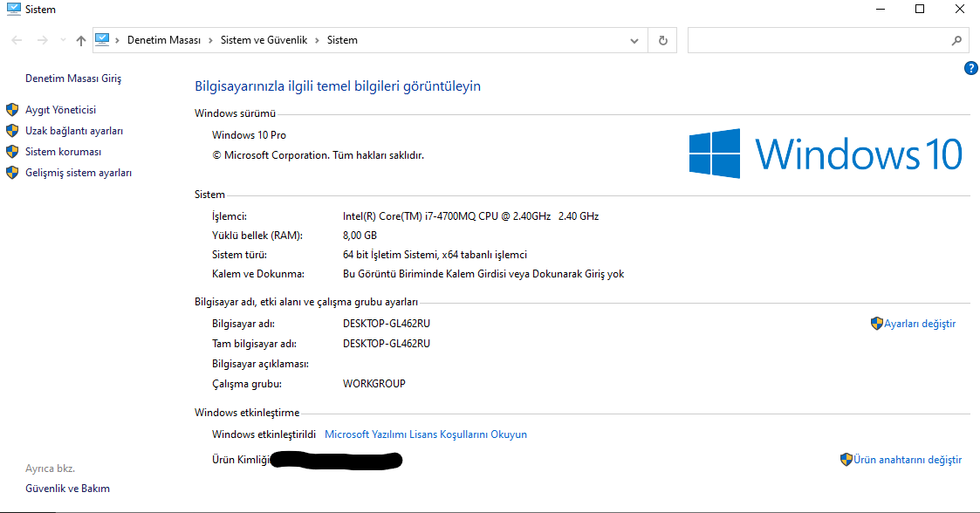Viewport: 980px width, 513px height.
Task: Select Denetim Masası breadcrumb
Action: pos(164,40)
